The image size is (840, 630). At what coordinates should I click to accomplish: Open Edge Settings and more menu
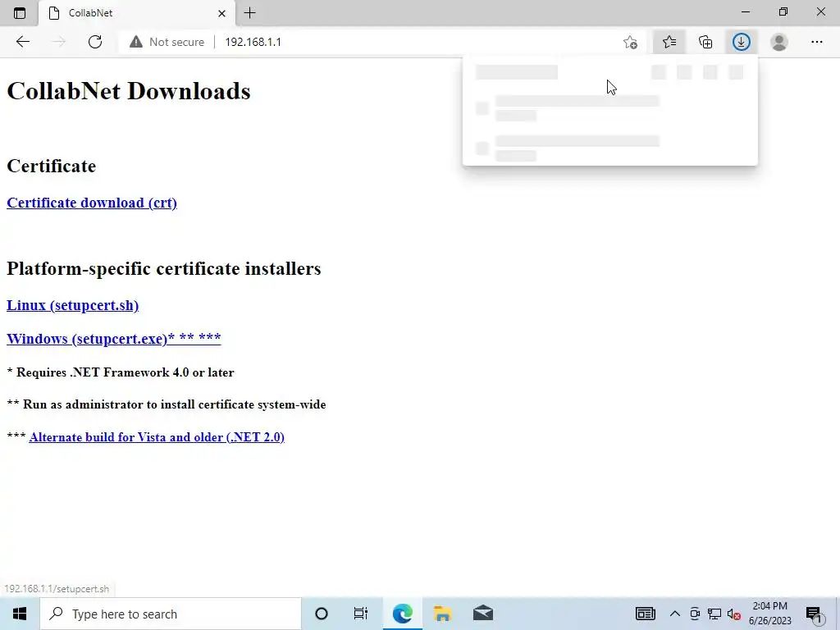pos(816,42)
